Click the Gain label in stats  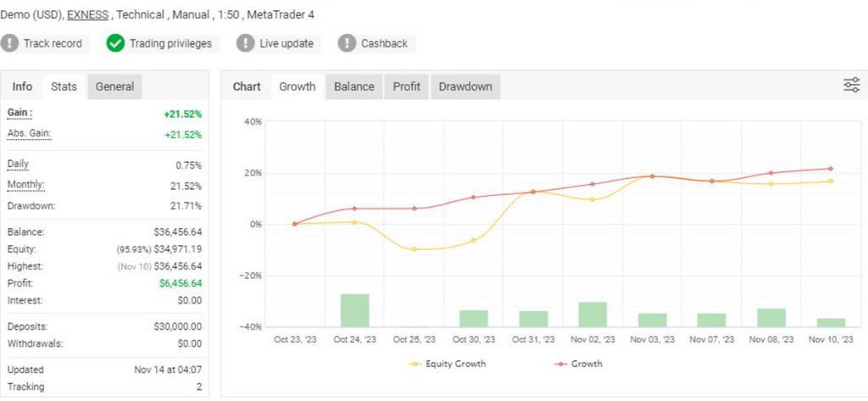pos(19,113)
